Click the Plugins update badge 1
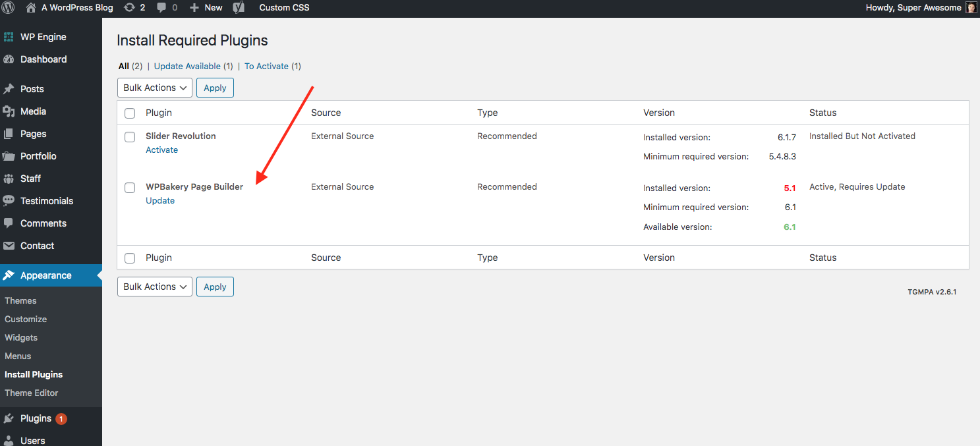Viewport: 980px width, 446px height. [x=61, y=419]
